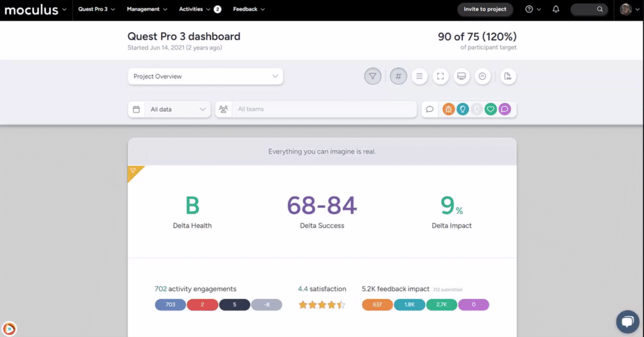Toggle the funnel filter button

373,77
